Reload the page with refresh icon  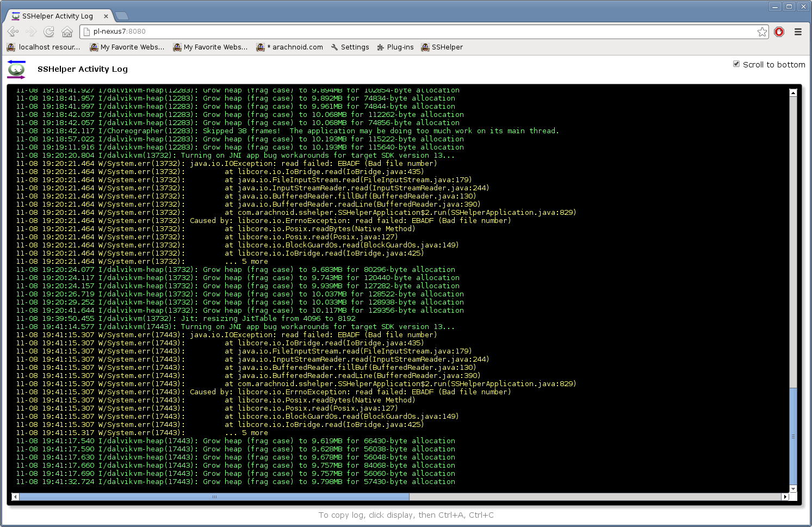(49, 32)
